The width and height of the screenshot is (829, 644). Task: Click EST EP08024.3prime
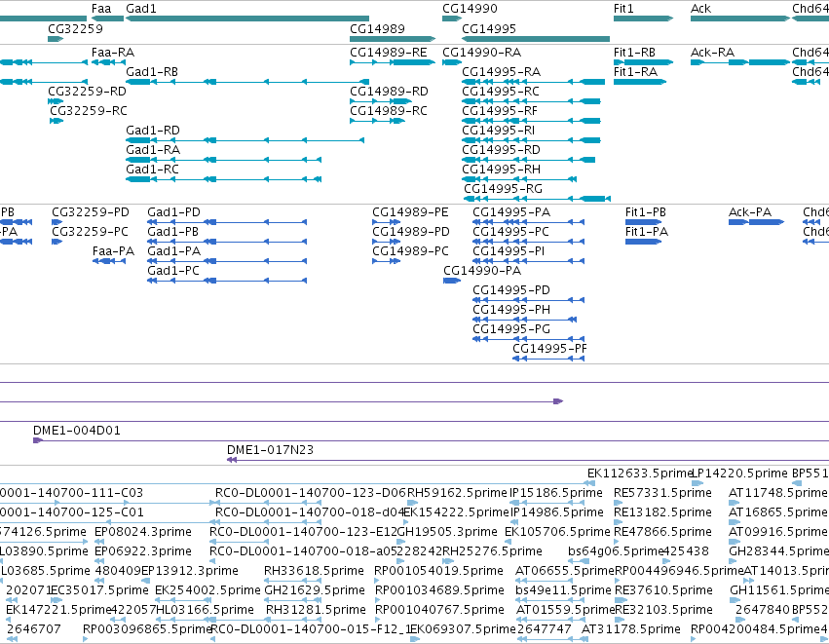[x=143, y=531]
